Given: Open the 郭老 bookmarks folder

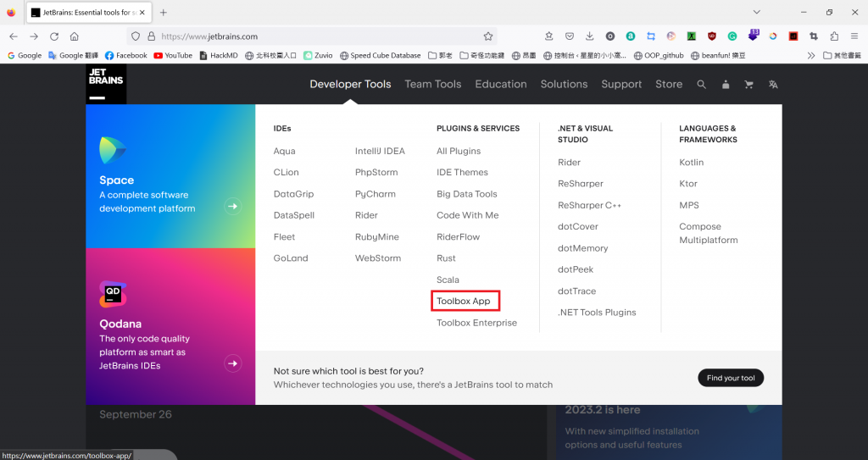Looking at the screenshot, I should (440, 55).
